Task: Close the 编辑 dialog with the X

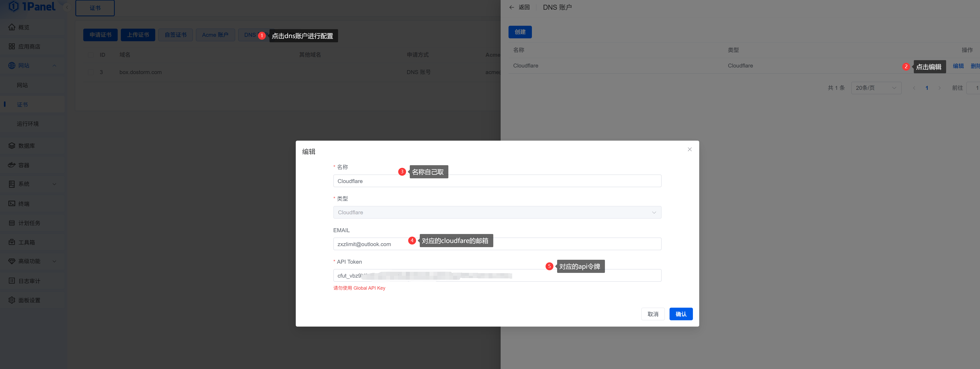Action: [690, 149]
